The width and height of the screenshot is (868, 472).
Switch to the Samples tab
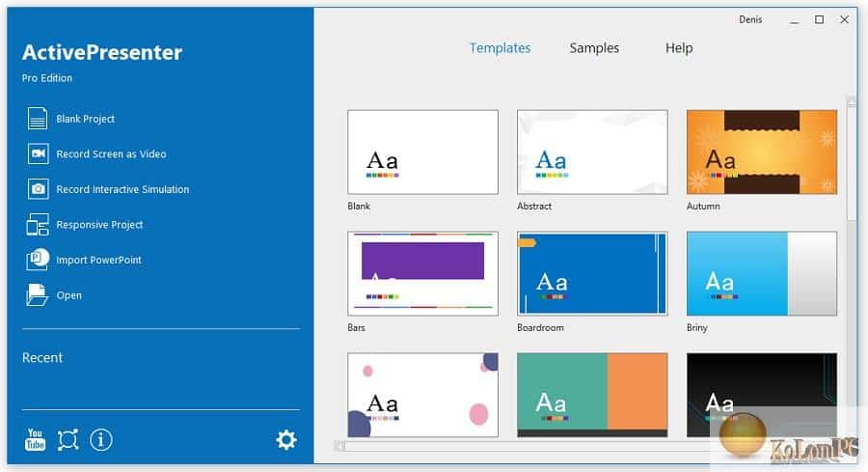coord(594,48)
